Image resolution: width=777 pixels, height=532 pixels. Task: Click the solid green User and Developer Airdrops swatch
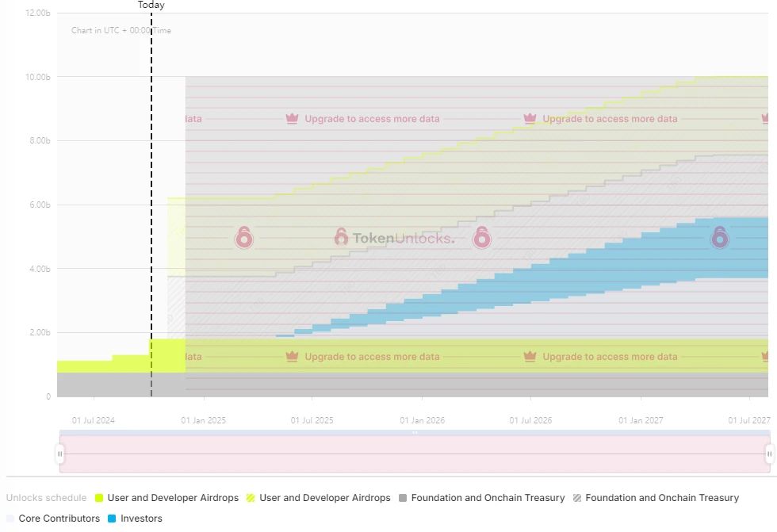tap(99, 498)
